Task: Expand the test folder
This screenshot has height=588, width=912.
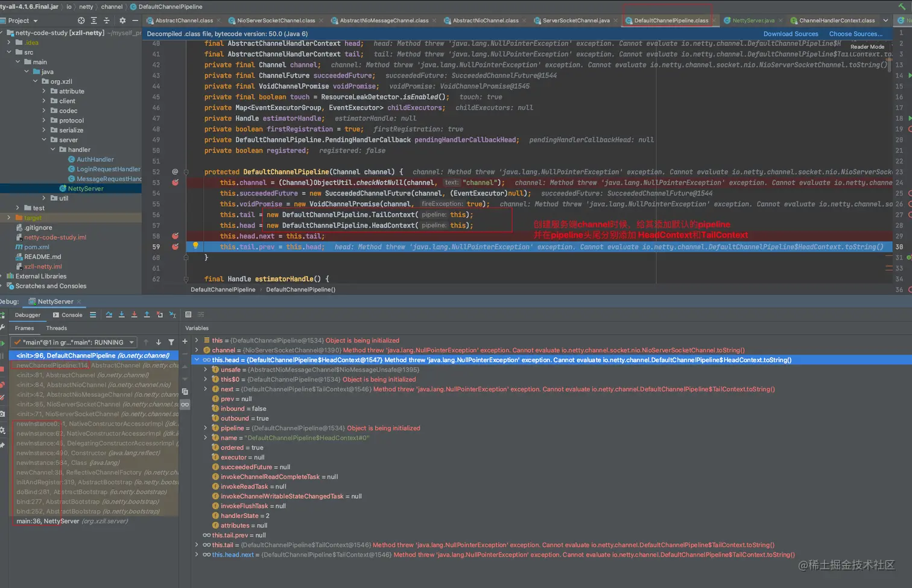Action: (x=17, y=208)
